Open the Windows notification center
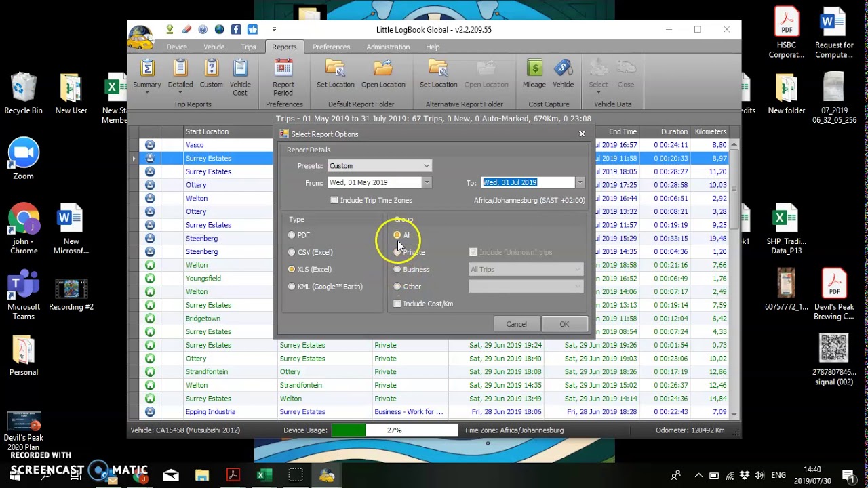This screenshot has height=488, width=868. tap(847, 475)
